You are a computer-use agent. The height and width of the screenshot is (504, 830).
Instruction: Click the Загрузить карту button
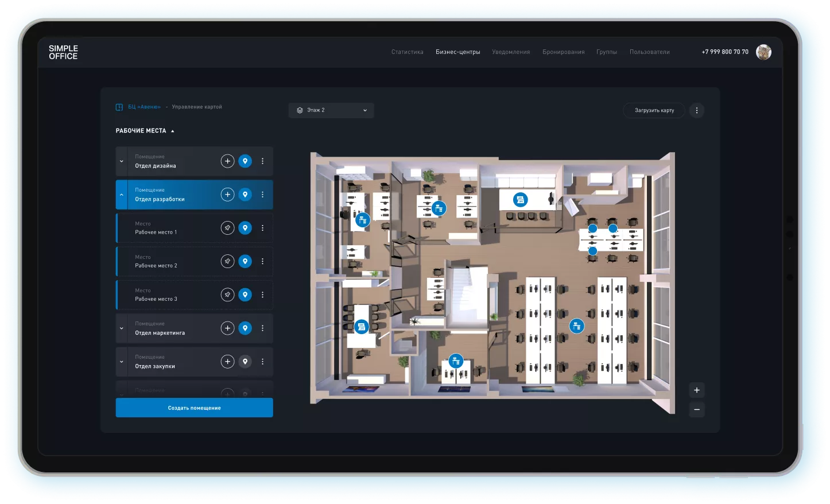pyautogui.click(x=654, y=110)
